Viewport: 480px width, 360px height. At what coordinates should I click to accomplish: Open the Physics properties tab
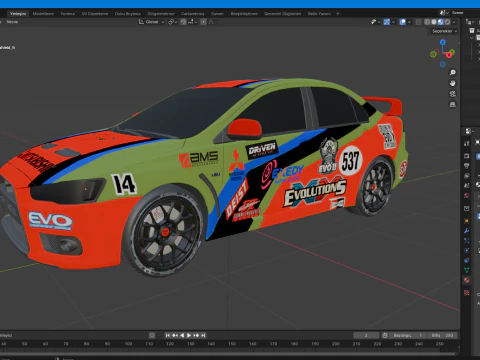click(x=467, y=250)
